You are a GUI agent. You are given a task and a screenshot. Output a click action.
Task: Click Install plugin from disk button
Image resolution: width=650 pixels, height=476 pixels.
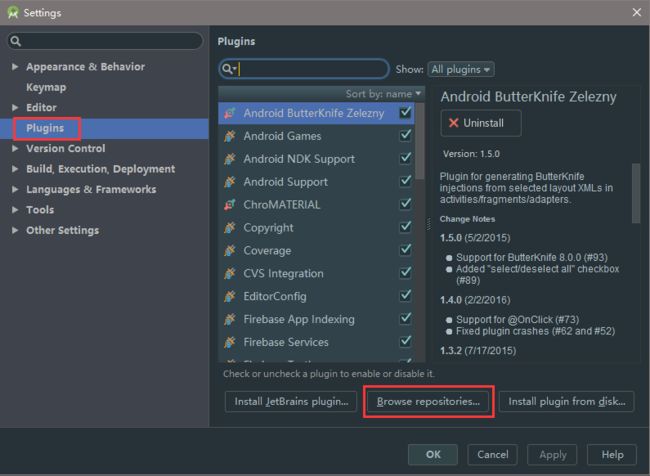[566, 401]
